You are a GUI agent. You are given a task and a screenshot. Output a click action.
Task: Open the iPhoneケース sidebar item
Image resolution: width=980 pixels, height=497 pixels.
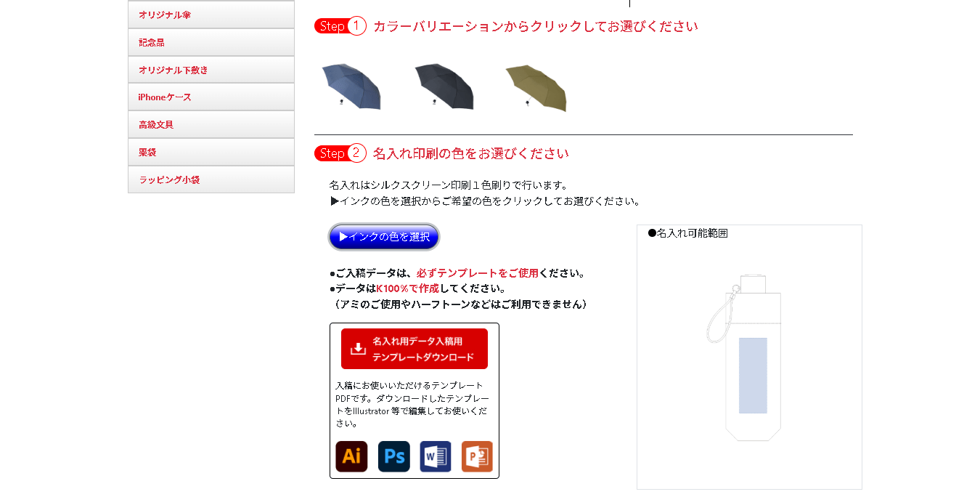tap(211, 97)
